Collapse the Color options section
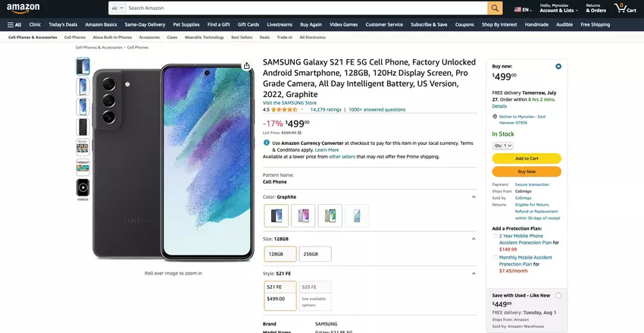The image size is (644, 333). coord(474,196)
